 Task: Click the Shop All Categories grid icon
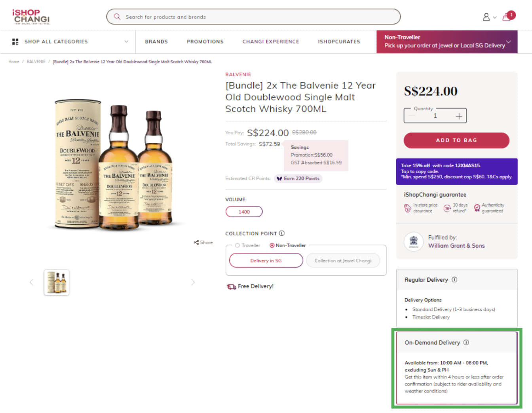(15, 42)
